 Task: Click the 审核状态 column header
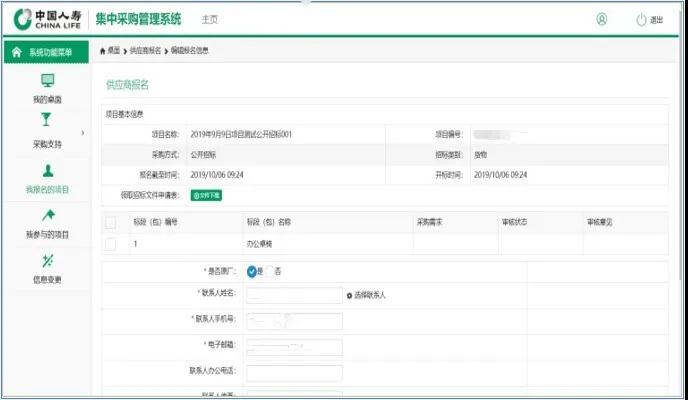tap(515, 222)
